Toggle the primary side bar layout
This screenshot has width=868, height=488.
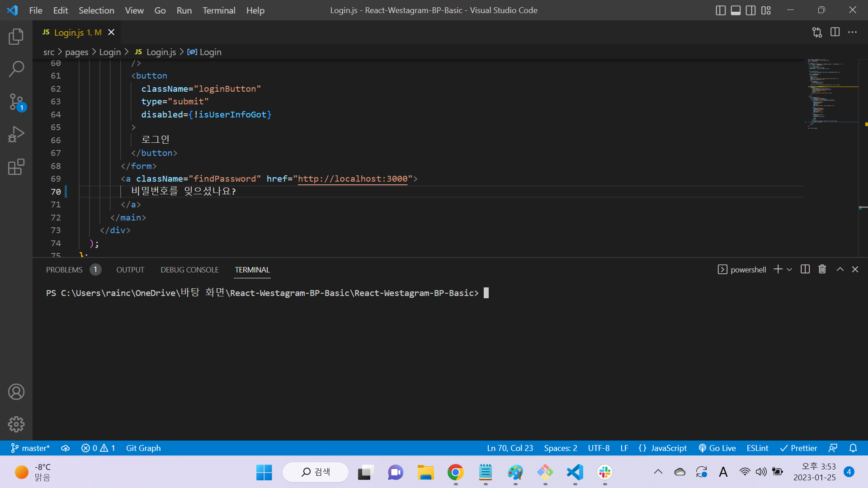tap(721, 10)
